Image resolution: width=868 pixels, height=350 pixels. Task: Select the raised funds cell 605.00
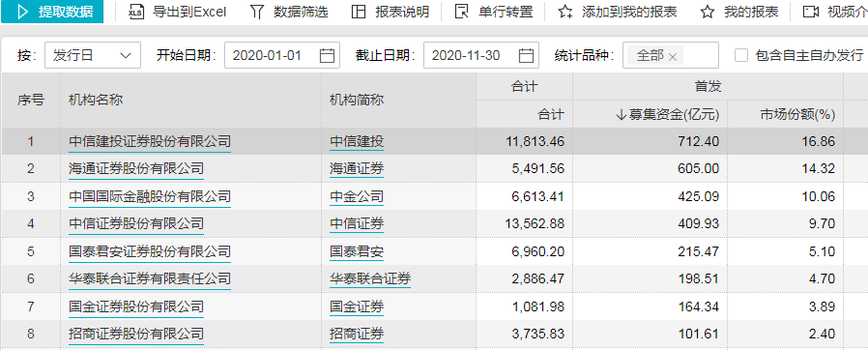699,168
